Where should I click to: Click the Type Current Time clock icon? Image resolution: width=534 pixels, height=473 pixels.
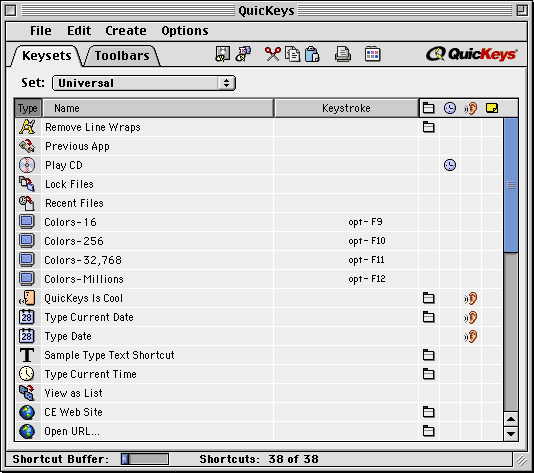click(27, 374)
